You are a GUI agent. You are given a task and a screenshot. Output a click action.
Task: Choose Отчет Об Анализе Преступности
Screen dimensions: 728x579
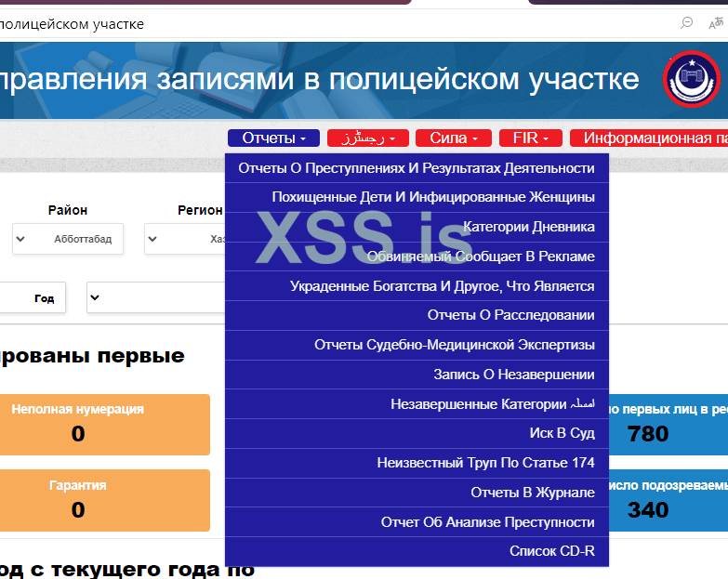click(417, 522)
